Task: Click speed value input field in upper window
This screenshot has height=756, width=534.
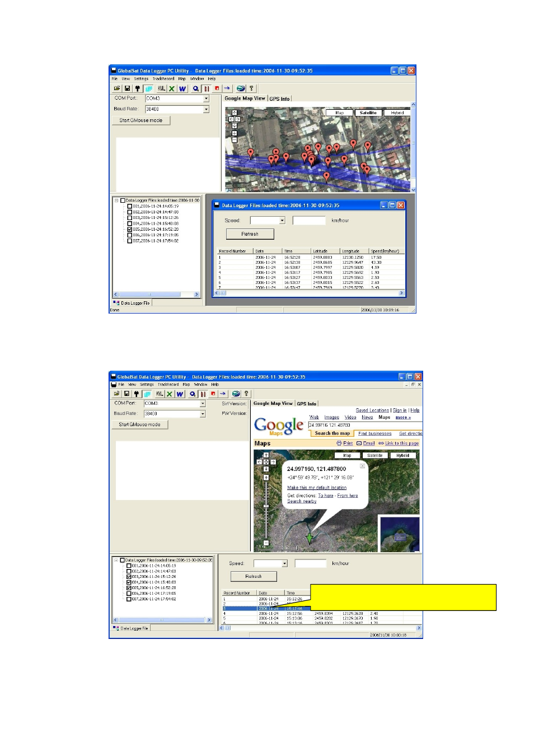Action: click(309, 221)
